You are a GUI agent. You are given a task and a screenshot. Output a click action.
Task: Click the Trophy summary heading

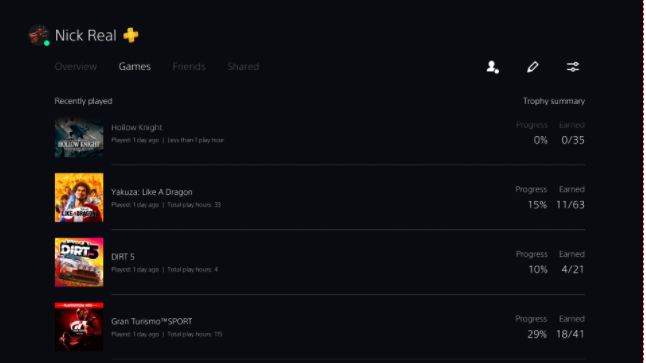coord(554,101)
